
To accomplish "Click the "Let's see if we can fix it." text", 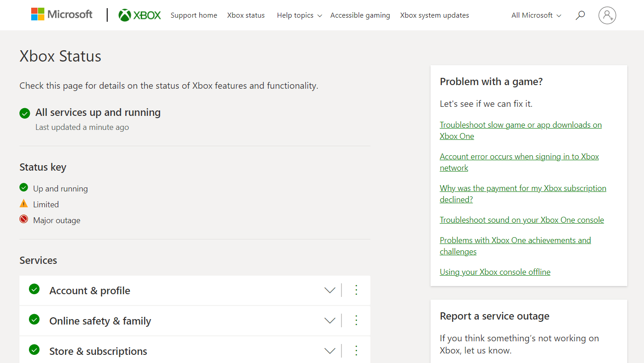I will [x=486, y=104].
